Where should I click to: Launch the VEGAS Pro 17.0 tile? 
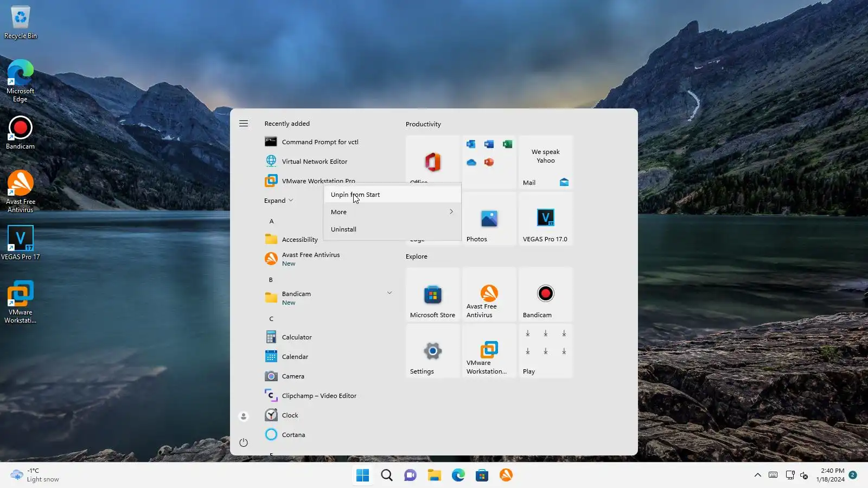[546, 219]
